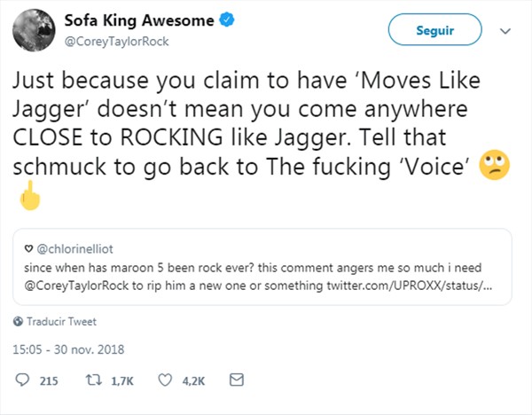The width and height of the screenshot is (532, 415).
Task: Expand the tweet options chevron
Action: (x=505, y=30)
